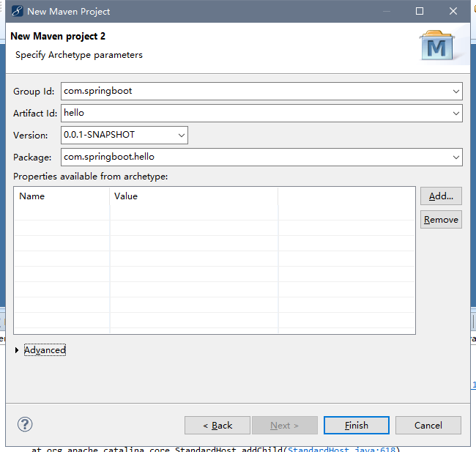The width and height of the screenshot is (476, 452).
Task: Expand the Advanced section triangle
Action: click(x=17, y=350)
